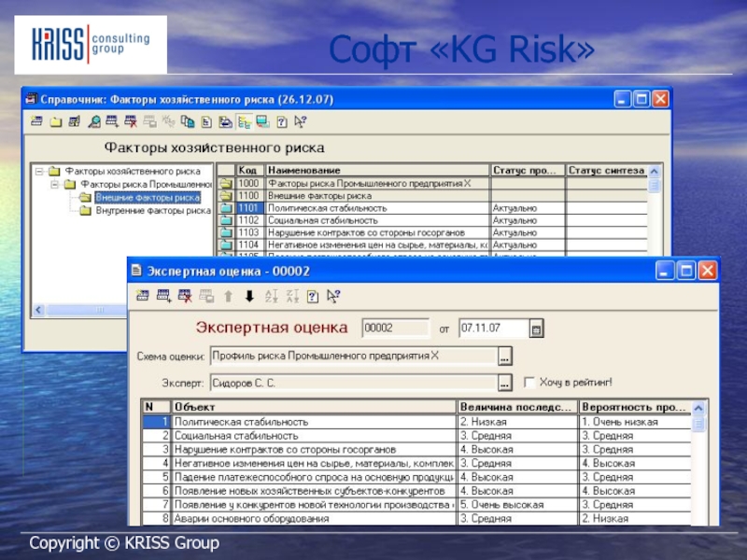
Task: Click the new item icon in Справочник toolbar
Action: coord(36,122)
